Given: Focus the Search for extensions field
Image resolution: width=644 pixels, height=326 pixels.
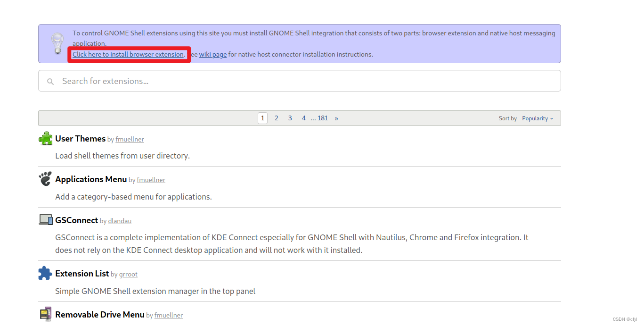Looking at the screenshot, I should tap(300, 81).
